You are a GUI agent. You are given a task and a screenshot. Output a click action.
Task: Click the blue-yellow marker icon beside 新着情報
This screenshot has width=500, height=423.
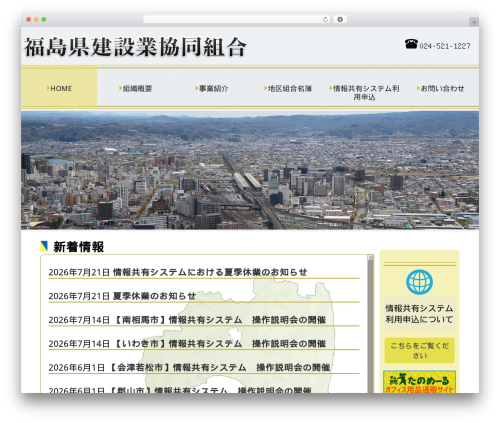[44, 246]
